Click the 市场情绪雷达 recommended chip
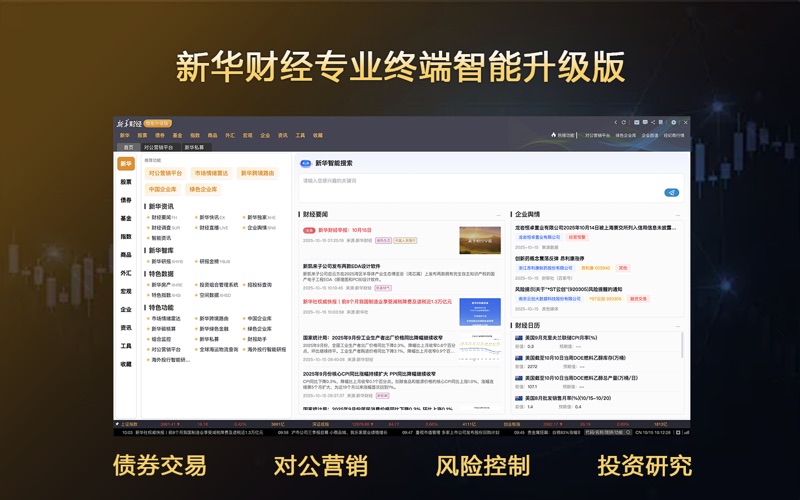800x500 pixels. pyautogui.click(x=211, y=173)
